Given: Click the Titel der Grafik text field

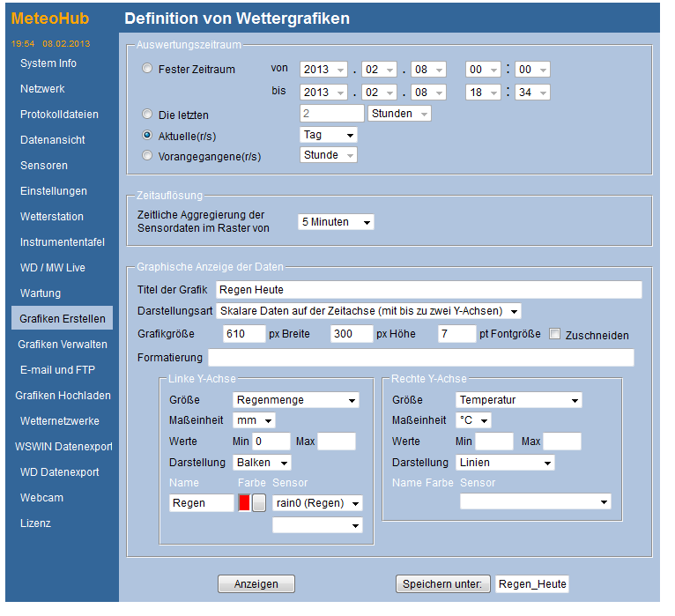Looking at the screenshot, I should [428, 290].
